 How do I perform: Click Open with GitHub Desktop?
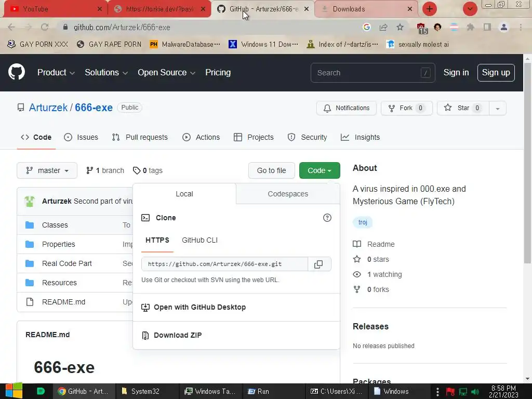pyautogui.click(x=199, y=307)
